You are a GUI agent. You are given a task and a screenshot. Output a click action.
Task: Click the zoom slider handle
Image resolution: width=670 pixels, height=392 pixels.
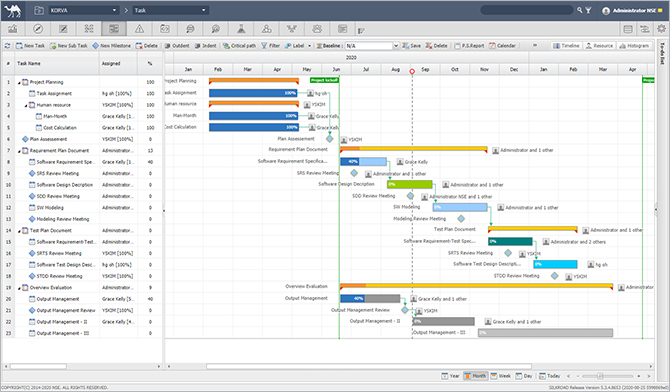tap(600, 376)
